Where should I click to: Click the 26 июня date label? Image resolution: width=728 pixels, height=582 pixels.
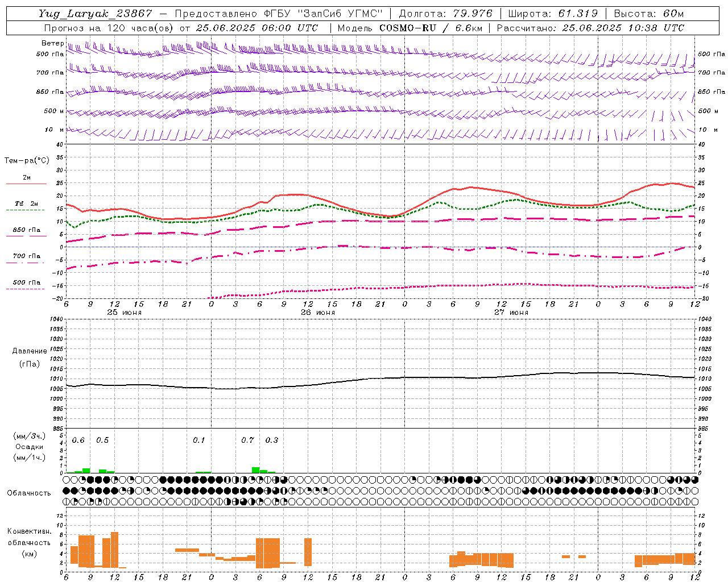(318, 312)
